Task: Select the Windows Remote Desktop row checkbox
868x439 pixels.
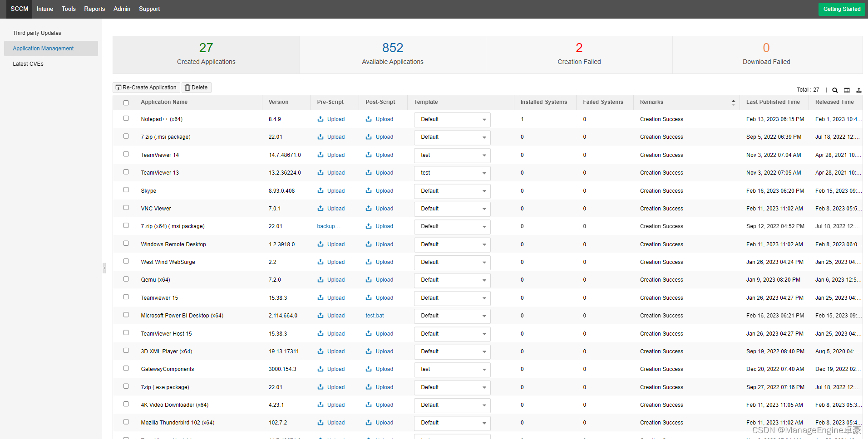Action: (x=126, y=244)
